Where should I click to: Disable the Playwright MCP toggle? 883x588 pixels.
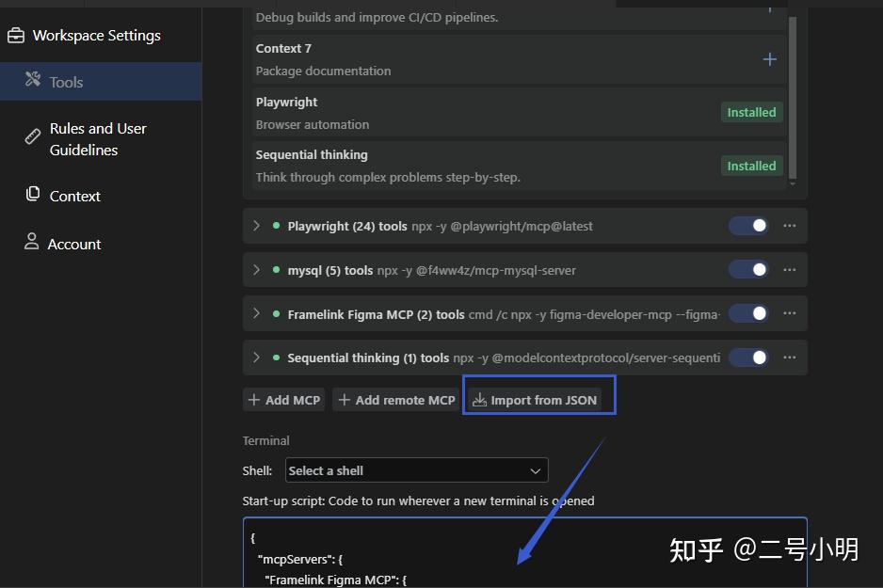(748, 226)
